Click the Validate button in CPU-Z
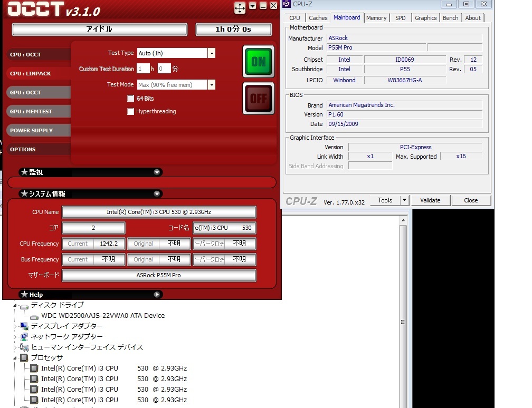This screenshot has width=532, height=408. (430, 200)
